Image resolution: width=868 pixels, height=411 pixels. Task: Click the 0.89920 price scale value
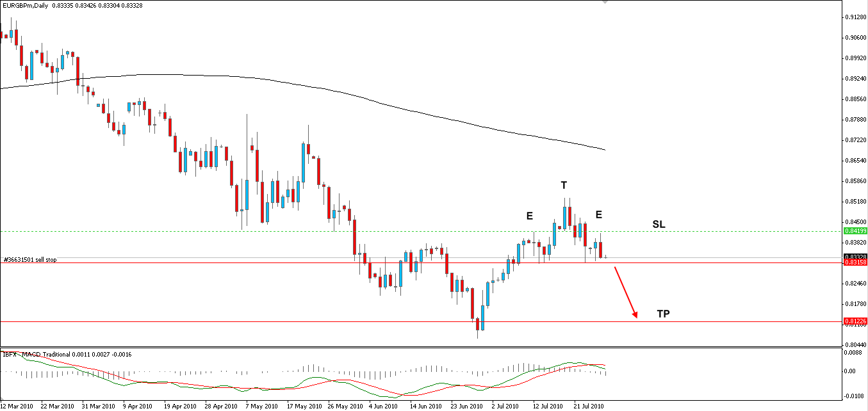coord(856,58)
